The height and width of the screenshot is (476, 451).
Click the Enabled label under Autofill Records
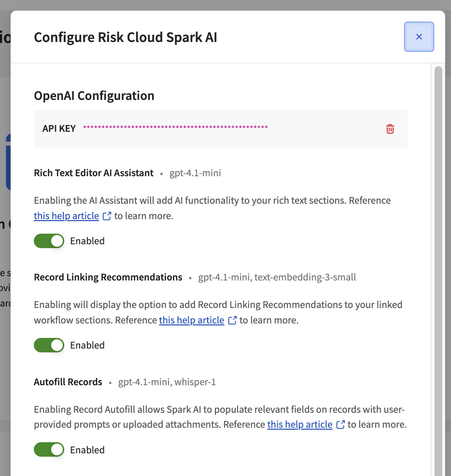(x=87, y=450)
